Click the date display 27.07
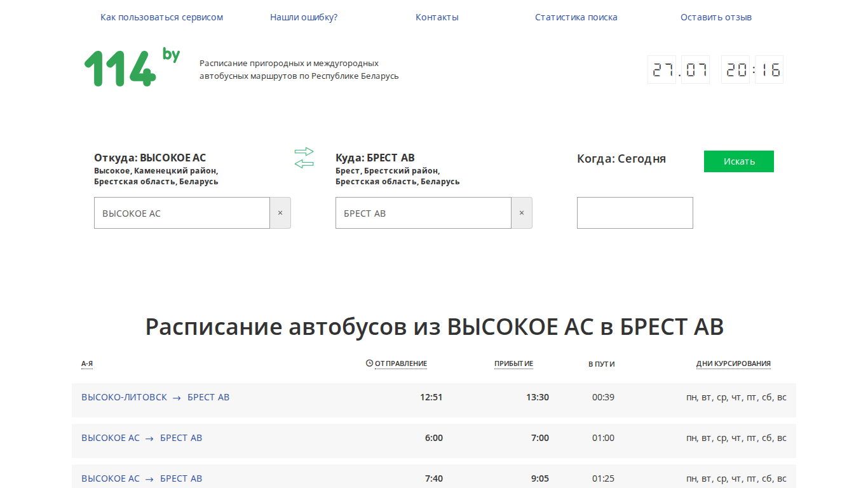This screenshot has width=868, height=488. tap(679, 69)
